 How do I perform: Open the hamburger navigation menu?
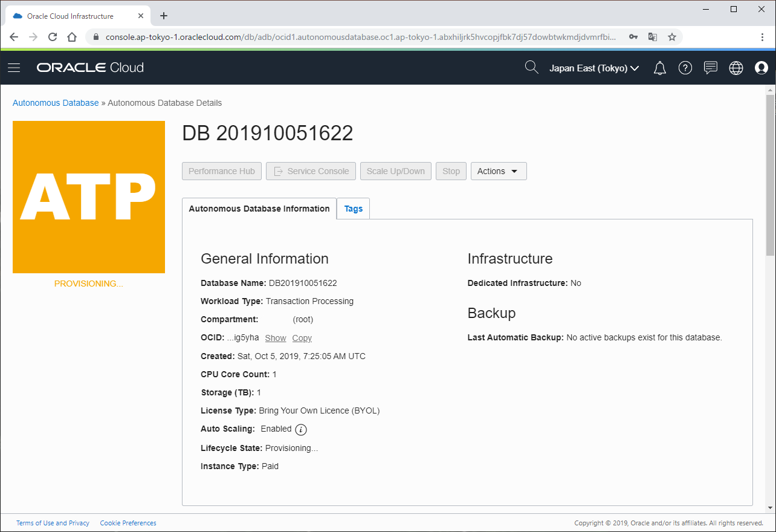14,68
